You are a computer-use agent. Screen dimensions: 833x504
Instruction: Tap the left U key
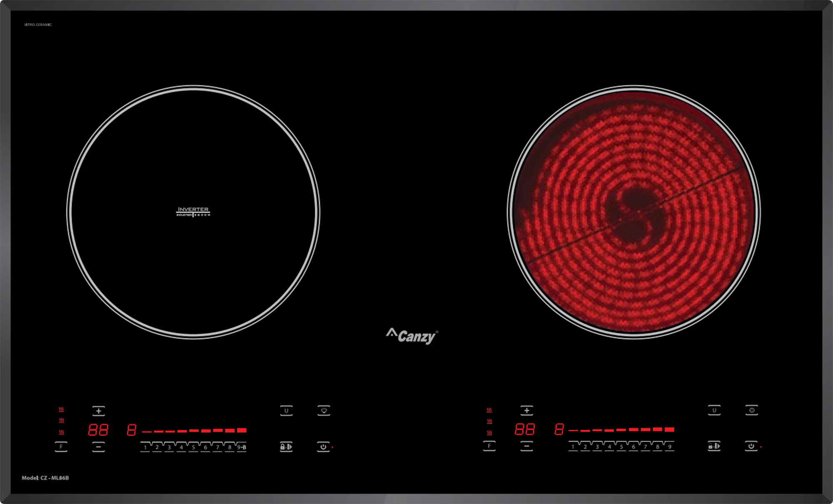point(286,411)
